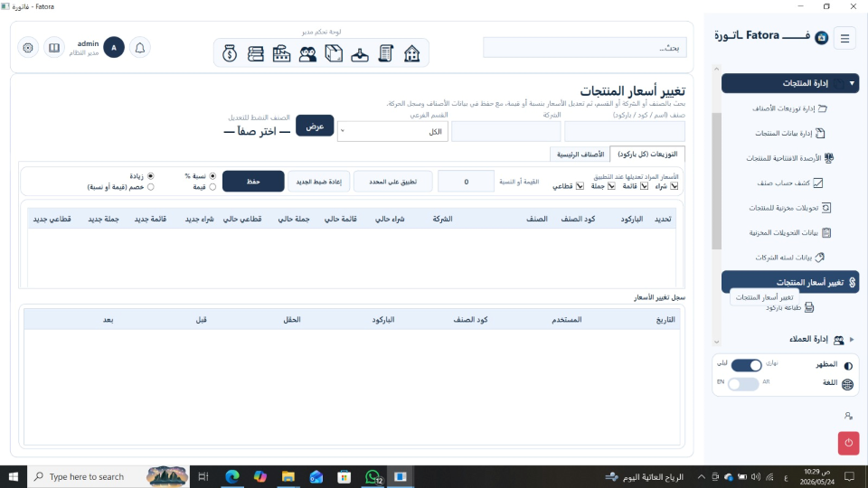Open the settings gear icon in header

pos(28,48)
